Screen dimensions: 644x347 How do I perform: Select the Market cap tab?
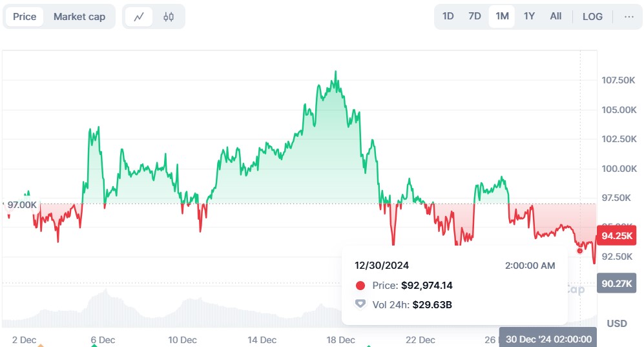point(79,17)
